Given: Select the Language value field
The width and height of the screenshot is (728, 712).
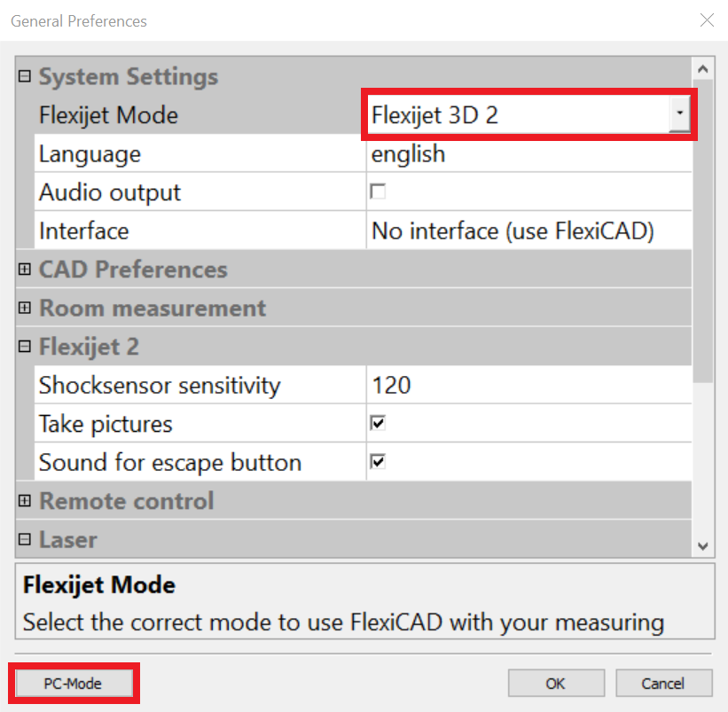Looking at the screenshot, I should 528,154.
